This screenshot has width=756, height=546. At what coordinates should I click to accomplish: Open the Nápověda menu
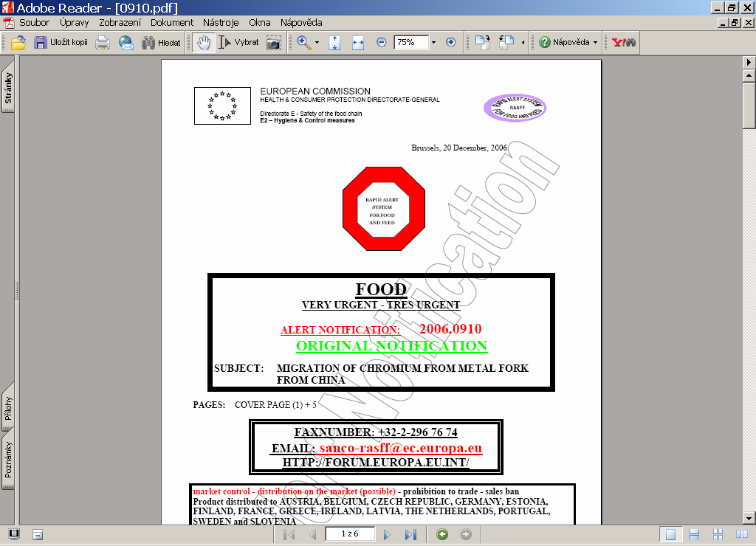tap(301, 23)
